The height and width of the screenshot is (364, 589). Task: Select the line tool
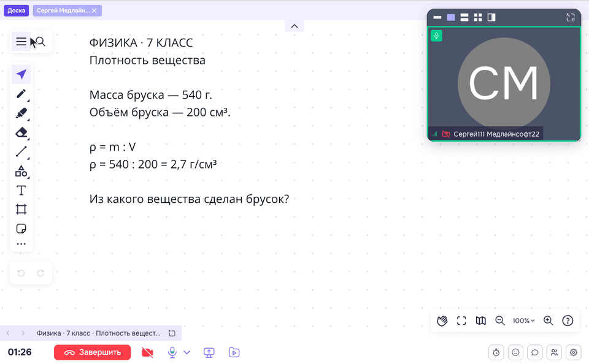click(x=21, y=151)
